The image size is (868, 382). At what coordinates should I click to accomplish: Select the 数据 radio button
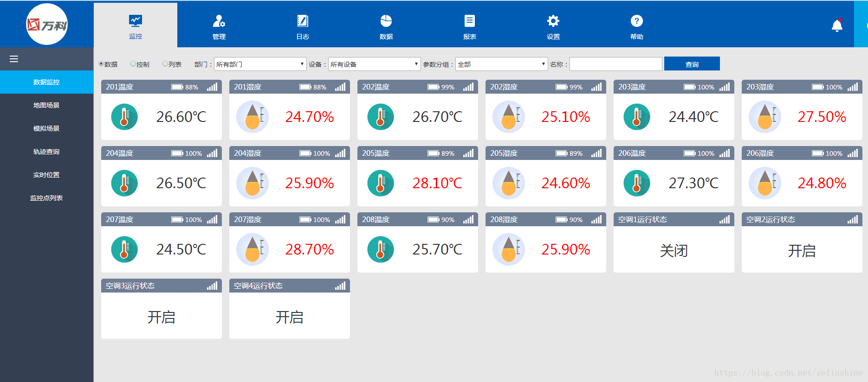(101, 64)
